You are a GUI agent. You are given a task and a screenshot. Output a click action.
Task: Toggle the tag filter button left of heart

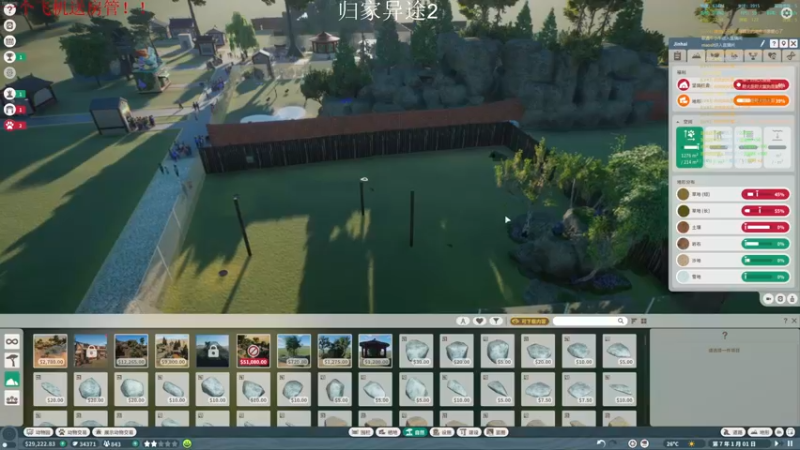click(463, 321)
